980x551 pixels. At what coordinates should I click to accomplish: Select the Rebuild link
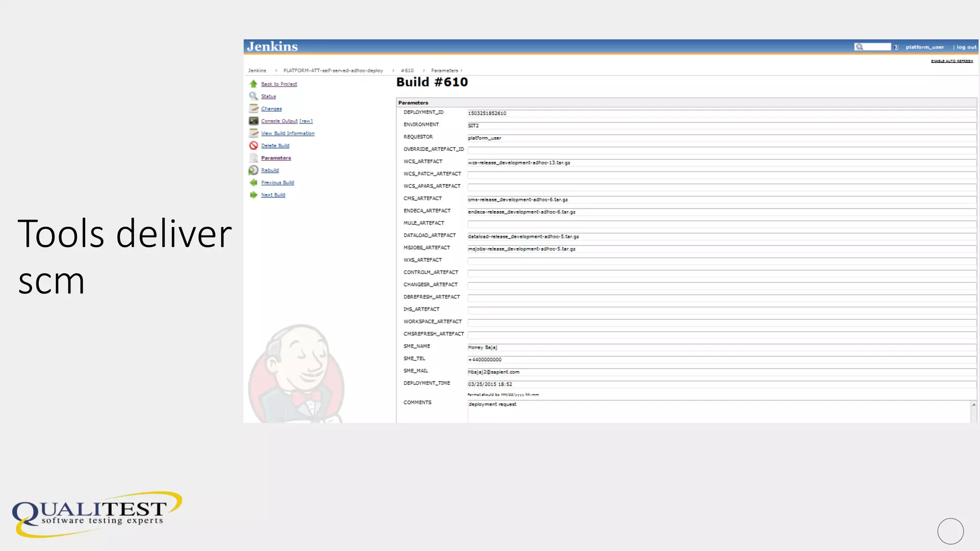tap(270, 170)
